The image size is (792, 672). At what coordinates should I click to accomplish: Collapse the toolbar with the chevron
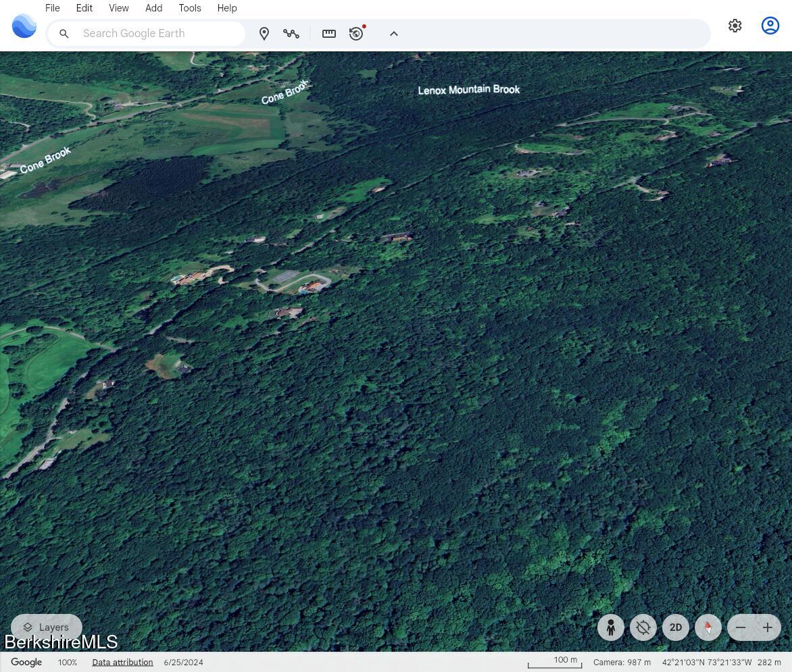[x=394, y=33]
